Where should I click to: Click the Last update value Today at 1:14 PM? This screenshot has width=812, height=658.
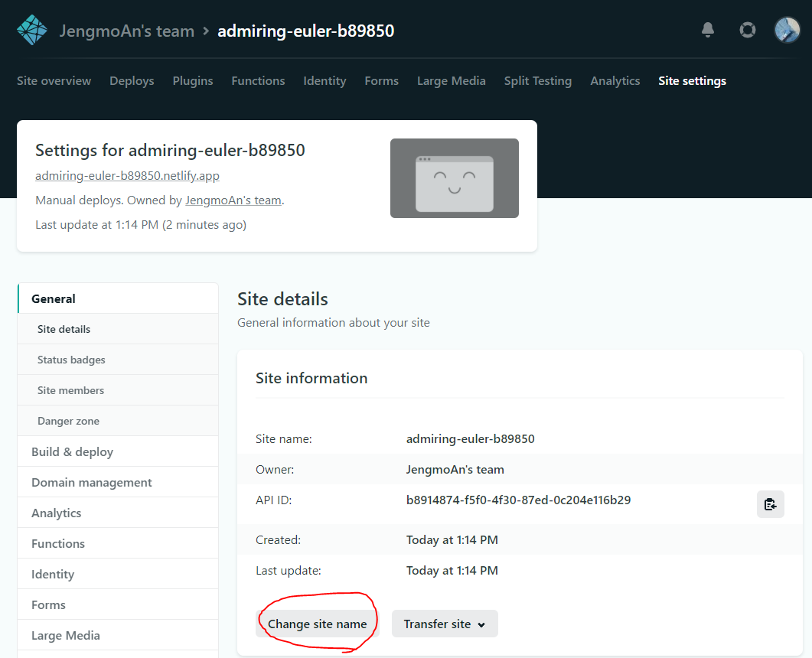coord(452,571)
